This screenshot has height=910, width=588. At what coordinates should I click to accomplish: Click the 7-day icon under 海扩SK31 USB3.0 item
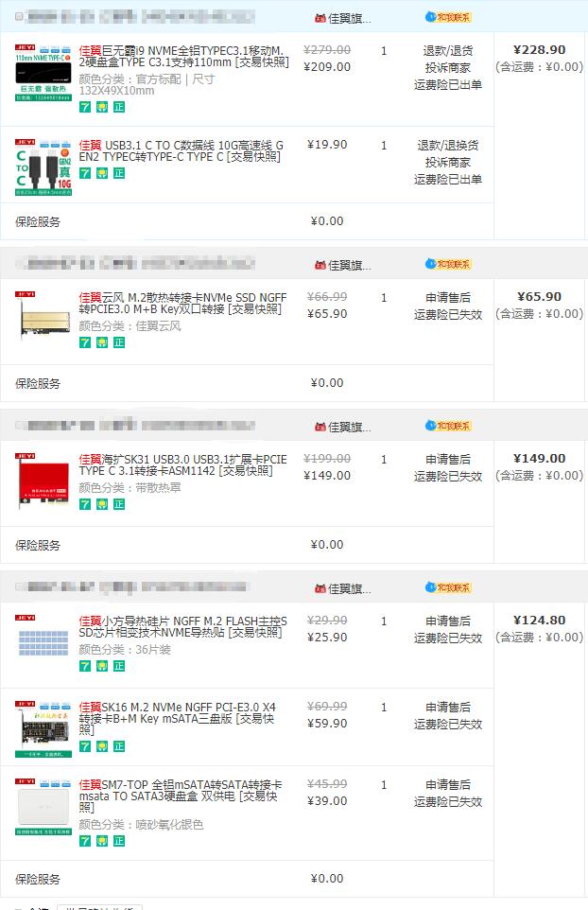(85, 504)
